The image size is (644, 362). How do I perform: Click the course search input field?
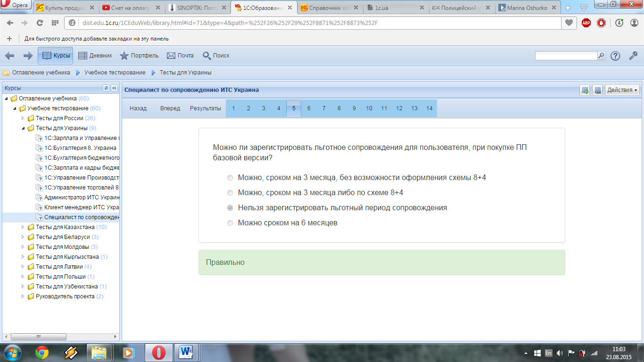point(566,56)
